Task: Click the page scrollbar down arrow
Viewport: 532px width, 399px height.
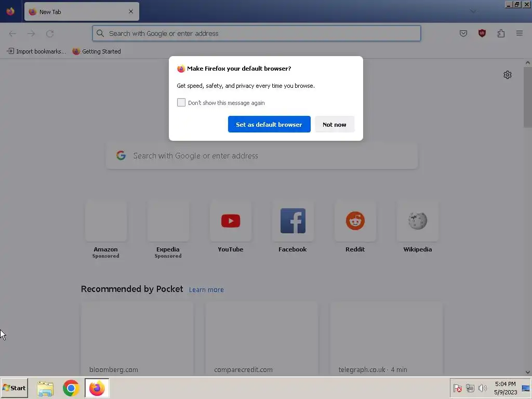Action: (x=528, y=372)
